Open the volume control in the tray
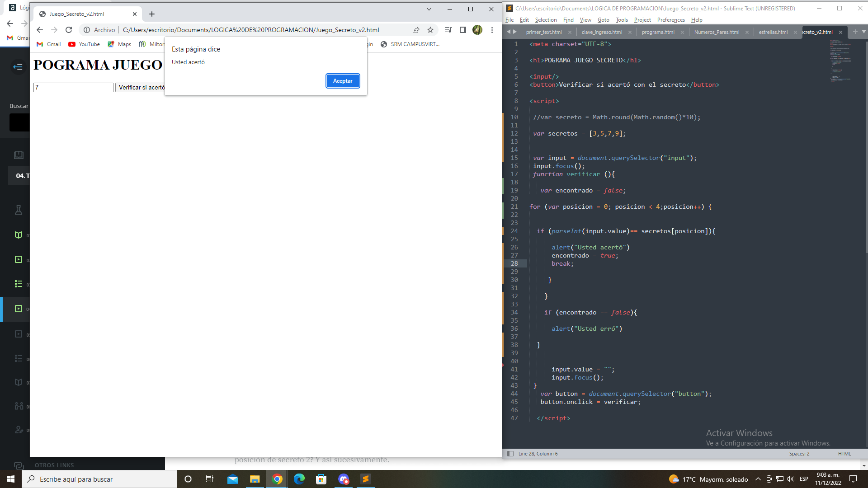868x488 pixels. pyautogui.click(x=790, y=479)
